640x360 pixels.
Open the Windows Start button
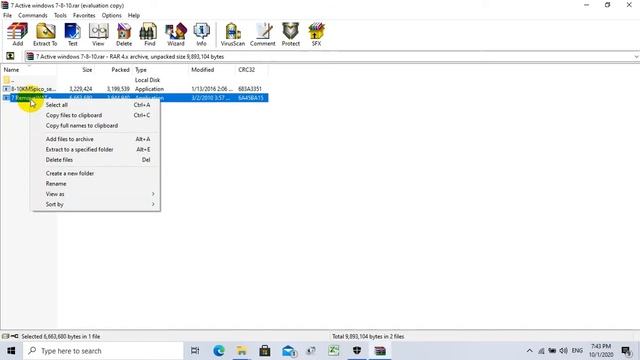11,351
